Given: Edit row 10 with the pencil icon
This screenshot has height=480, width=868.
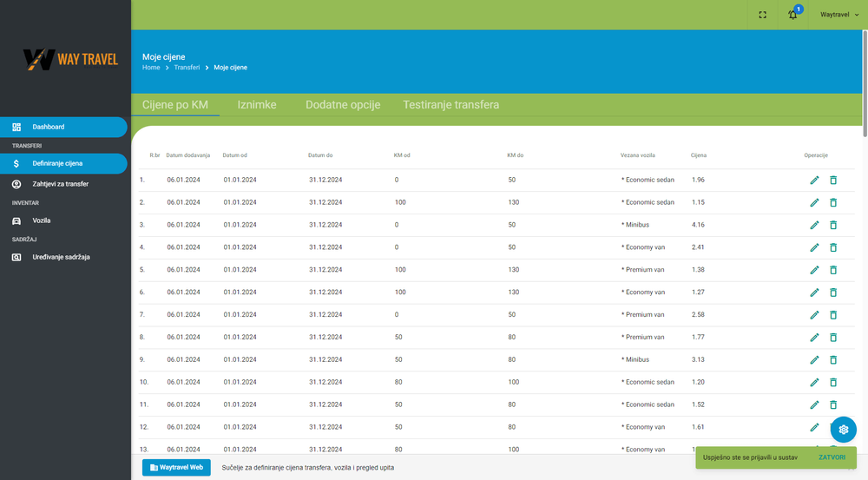Looking at the screenshot, I should (814, 383).
